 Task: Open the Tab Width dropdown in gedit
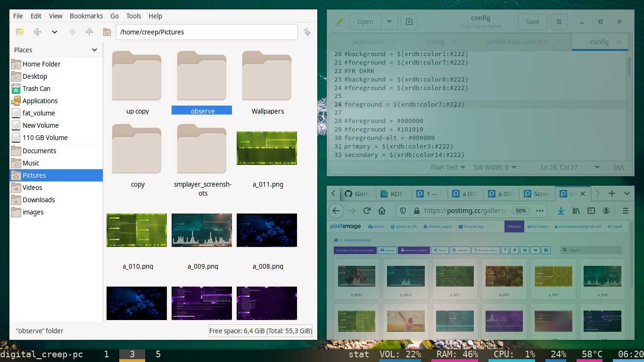pos(495,167)
